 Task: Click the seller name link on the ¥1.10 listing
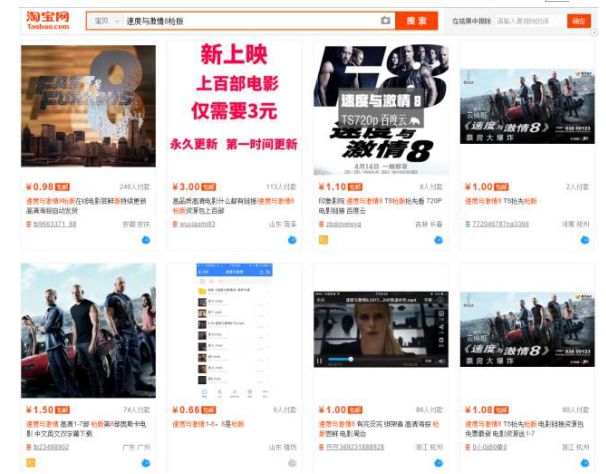344,224
